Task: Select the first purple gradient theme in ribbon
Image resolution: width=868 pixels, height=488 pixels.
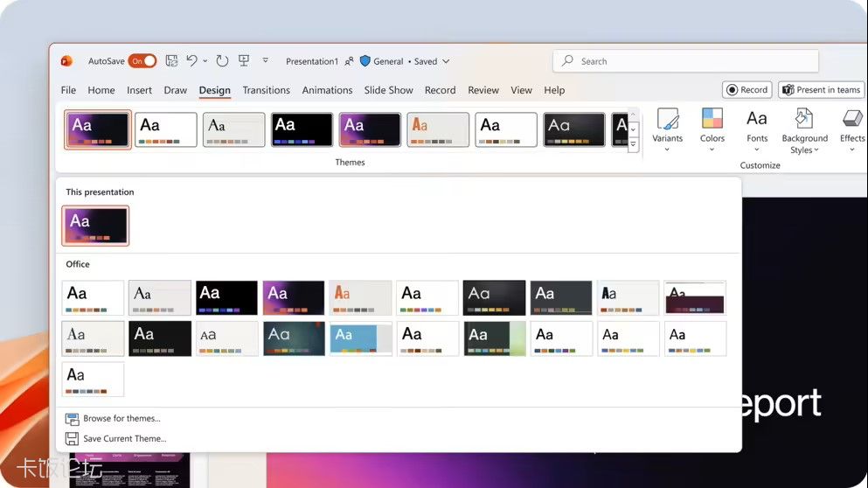Action: pos(97,129)
